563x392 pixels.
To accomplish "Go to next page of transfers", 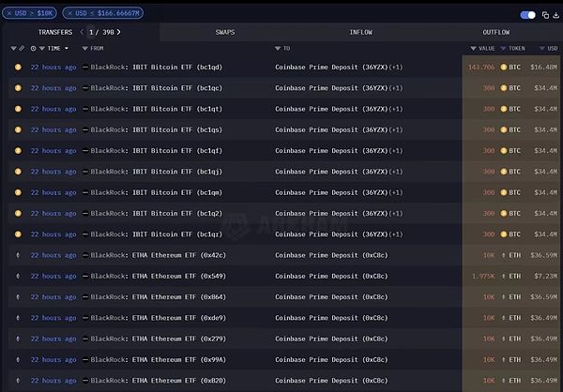I will pyautogui.click(x=119, y=32).
